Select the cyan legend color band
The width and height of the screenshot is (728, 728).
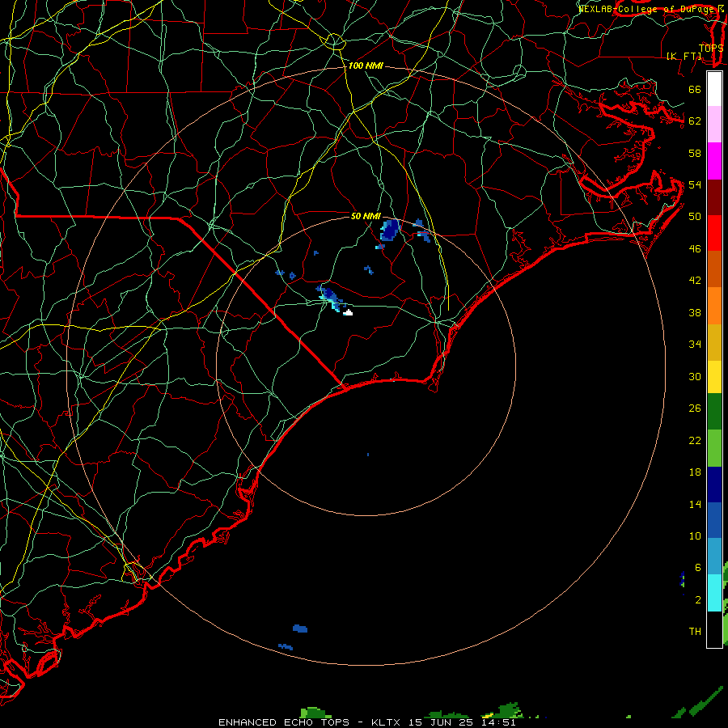(714, 592)
